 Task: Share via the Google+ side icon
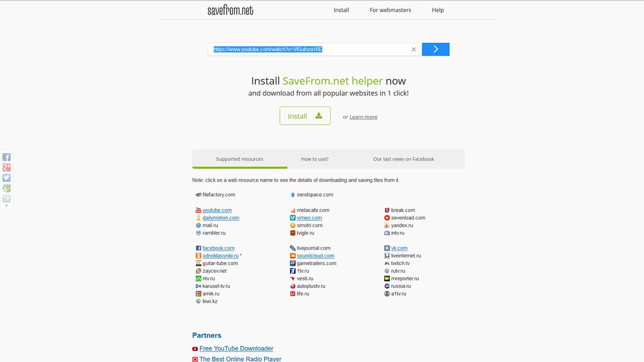click(x=7, y=167)
